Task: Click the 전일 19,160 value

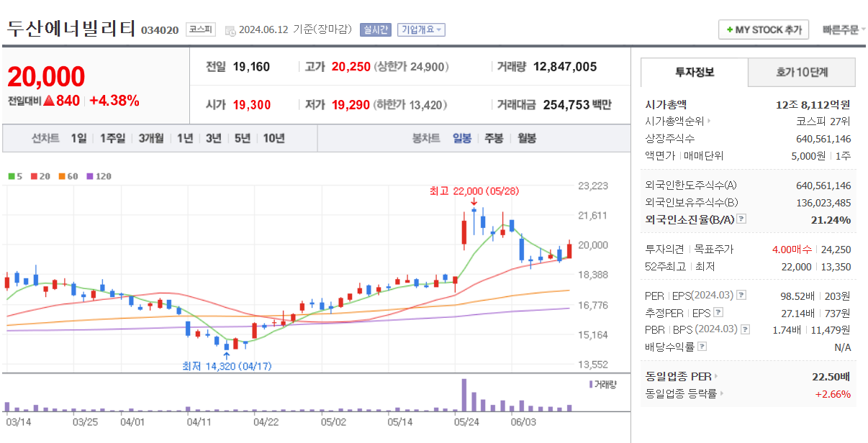Action: click(x=251, y=67)
